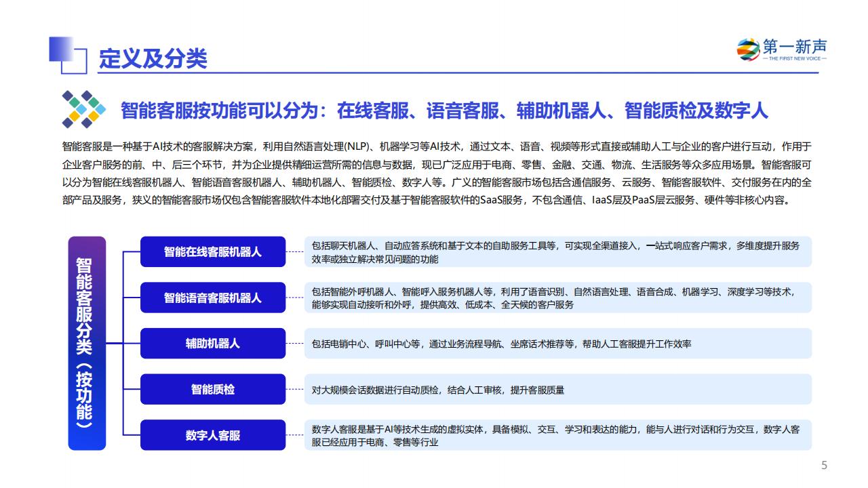Viewport: 868px width, 488px height.
Task: Click the 定义及分类 slide title
Action: [x=153, y=59]
